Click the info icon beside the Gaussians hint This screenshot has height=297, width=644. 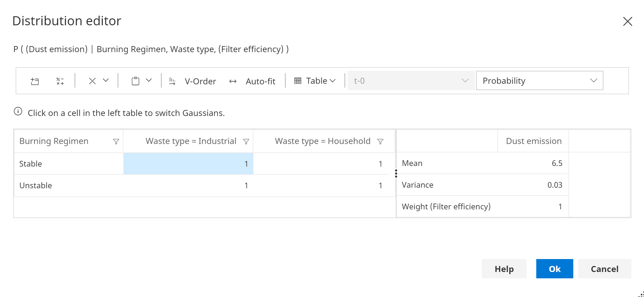tap(18, 111)
